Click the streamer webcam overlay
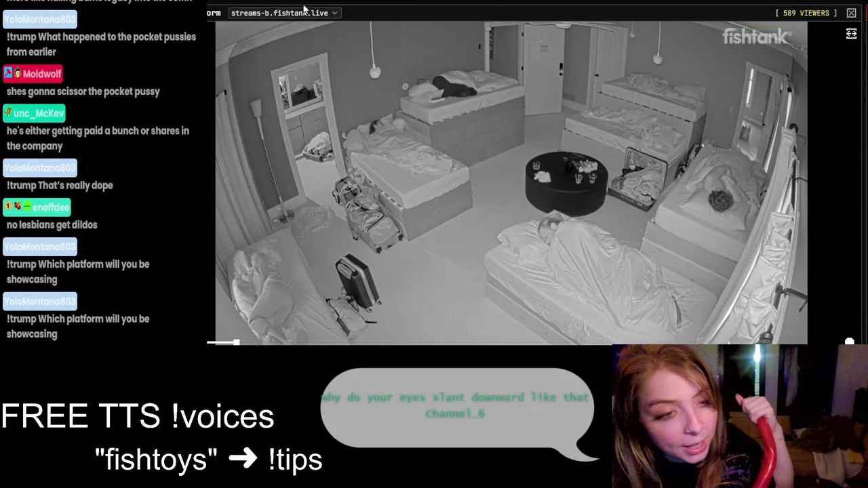Viewport: 868px width, 488px height. pos(740,416)
